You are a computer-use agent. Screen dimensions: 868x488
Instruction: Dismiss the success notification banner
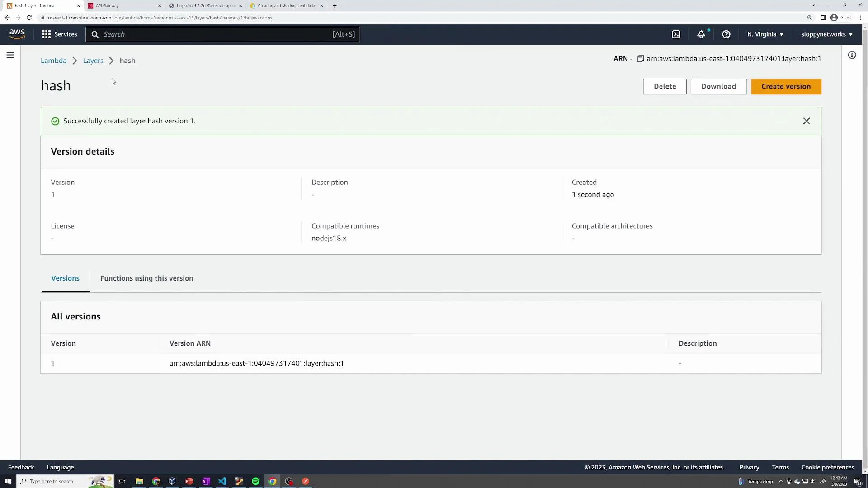807,121
